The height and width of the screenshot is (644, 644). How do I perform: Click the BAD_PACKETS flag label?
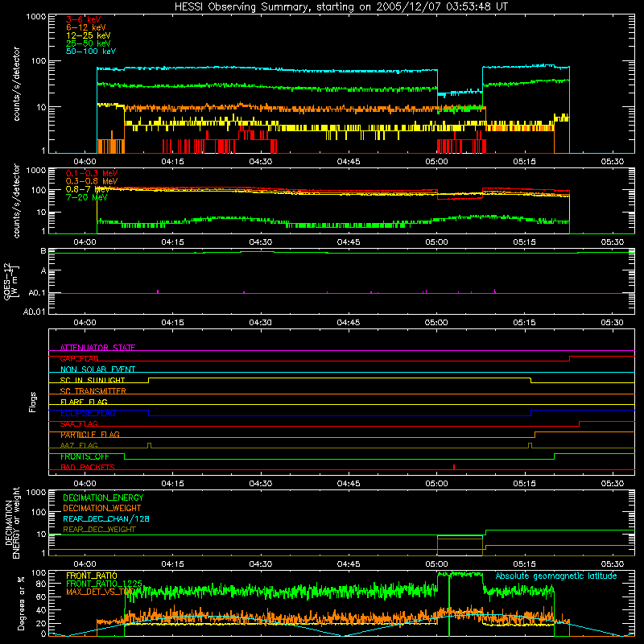coord(88,467)
